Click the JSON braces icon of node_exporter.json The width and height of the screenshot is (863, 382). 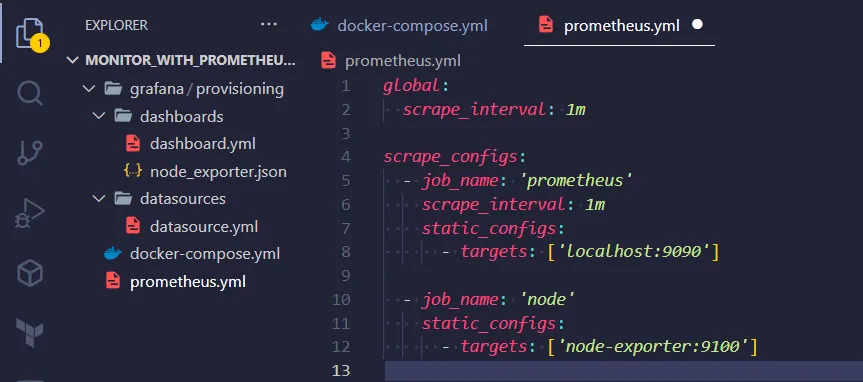133,172
